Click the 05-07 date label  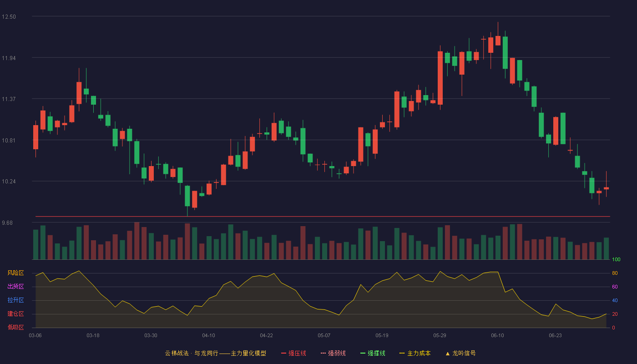click(x=324, y=335)
